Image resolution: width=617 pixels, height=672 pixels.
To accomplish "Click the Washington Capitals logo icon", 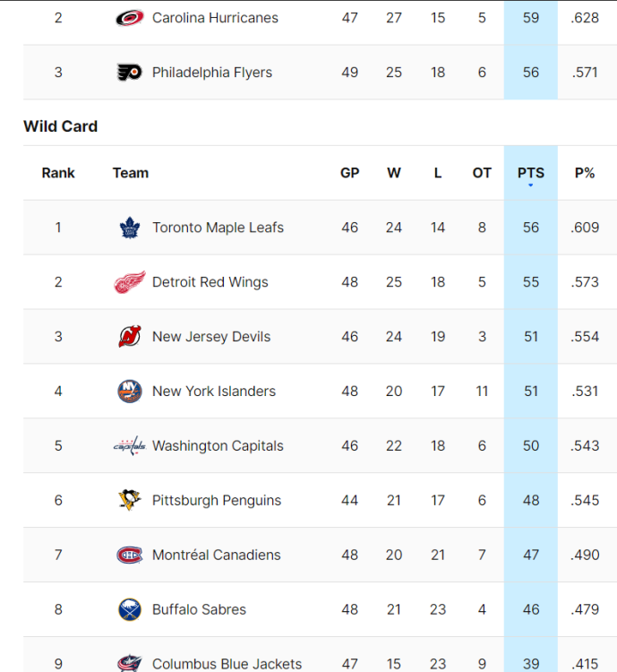I will (x=130, y=446).
